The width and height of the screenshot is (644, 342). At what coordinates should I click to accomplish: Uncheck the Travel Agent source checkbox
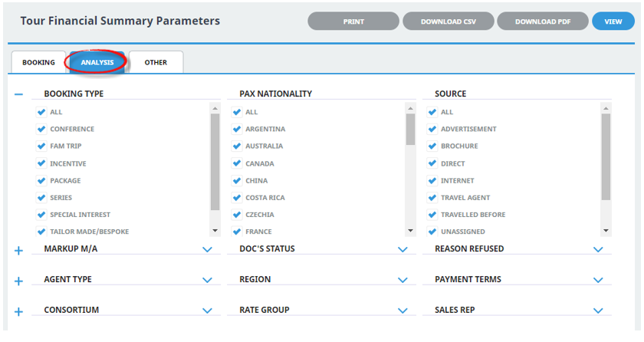coord(432,197)
